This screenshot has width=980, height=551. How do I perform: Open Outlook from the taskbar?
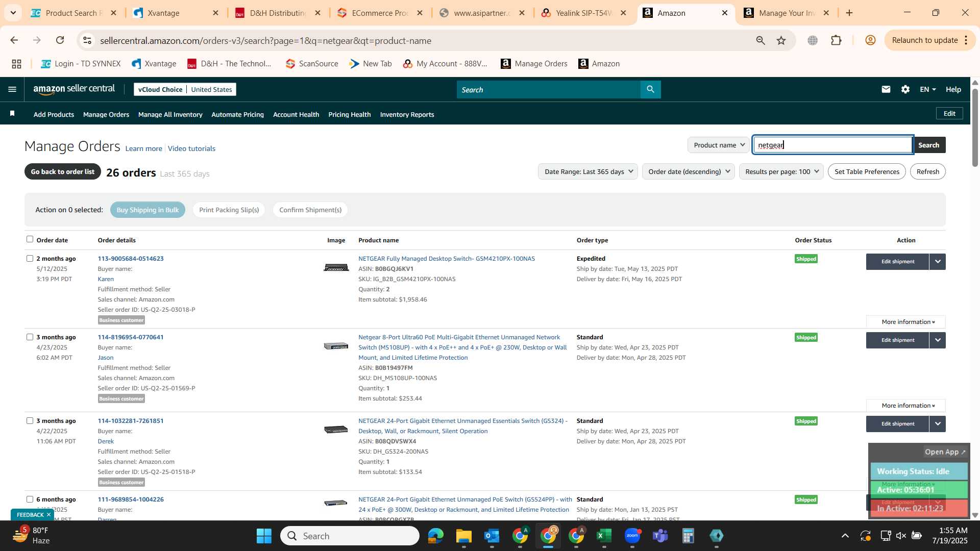click(492, 536)
